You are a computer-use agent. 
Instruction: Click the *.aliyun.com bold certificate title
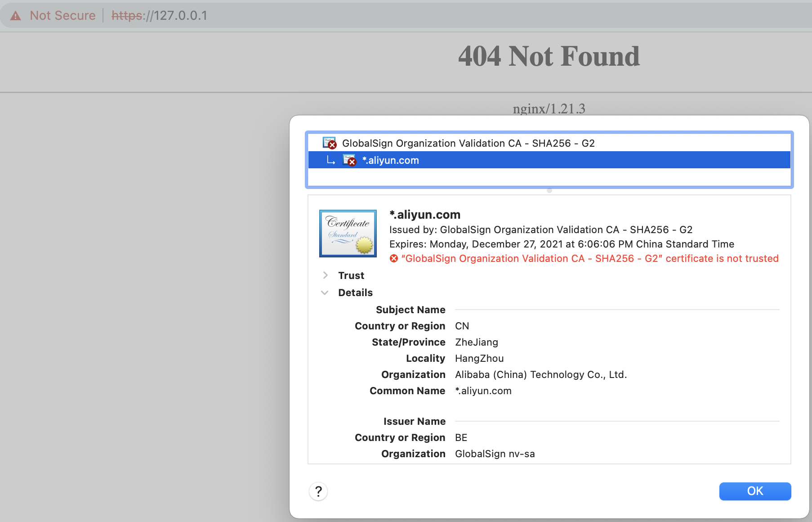click(x=425, y=215)
